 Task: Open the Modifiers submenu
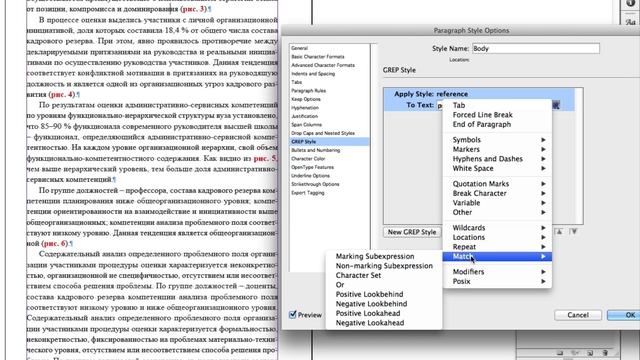[497, 272]
